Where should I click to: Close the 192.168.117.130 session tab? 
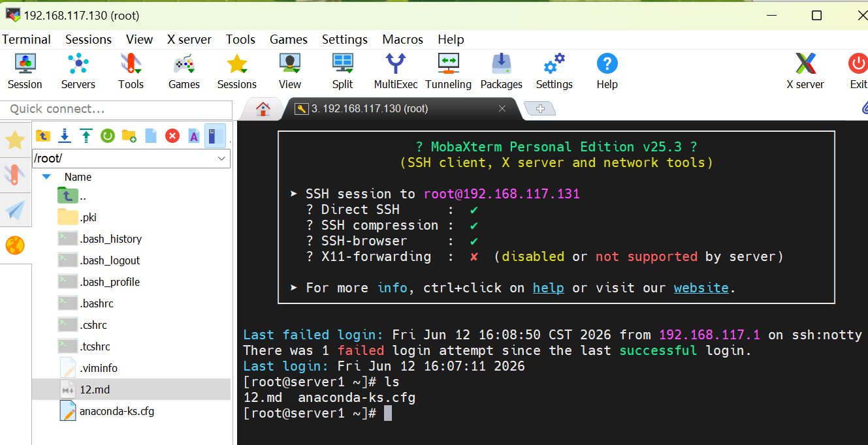click(x=502, y=109)
